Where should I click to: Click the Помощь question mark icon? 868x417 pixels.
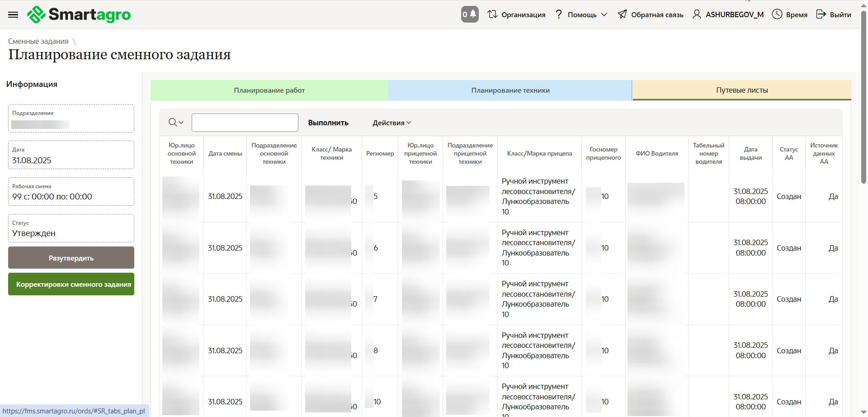tap(559, 14)
